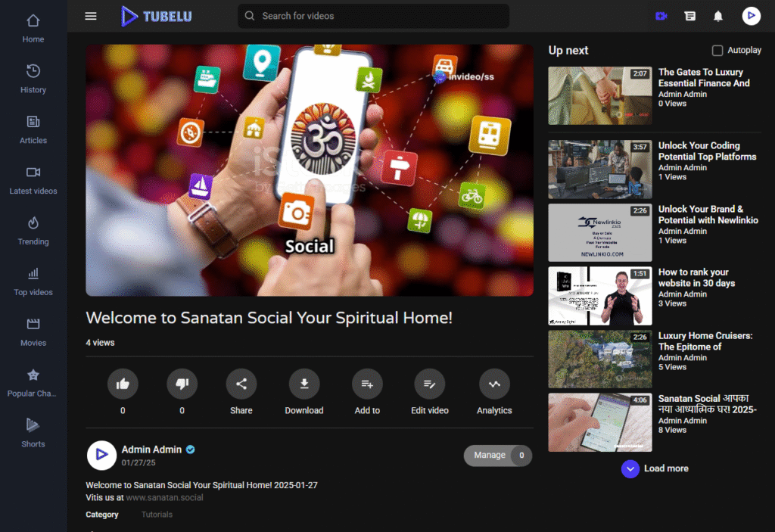Open Movies in sidebar
This screenshot has width=775, height=532.
(33, 332)
